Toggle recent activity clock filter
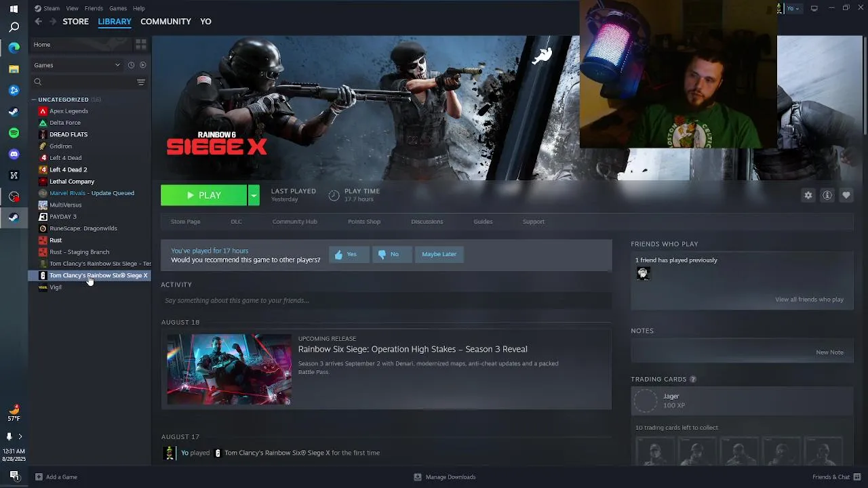The width and height of the screenshot is (868, 488). [x=131, y=65]
